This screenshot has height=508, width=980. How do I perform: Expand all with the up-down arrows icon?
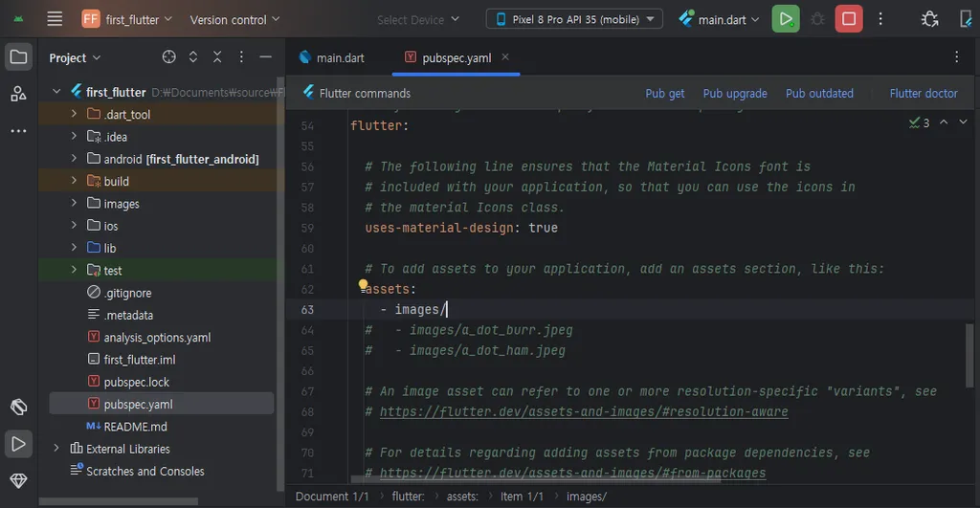[193, 56]
